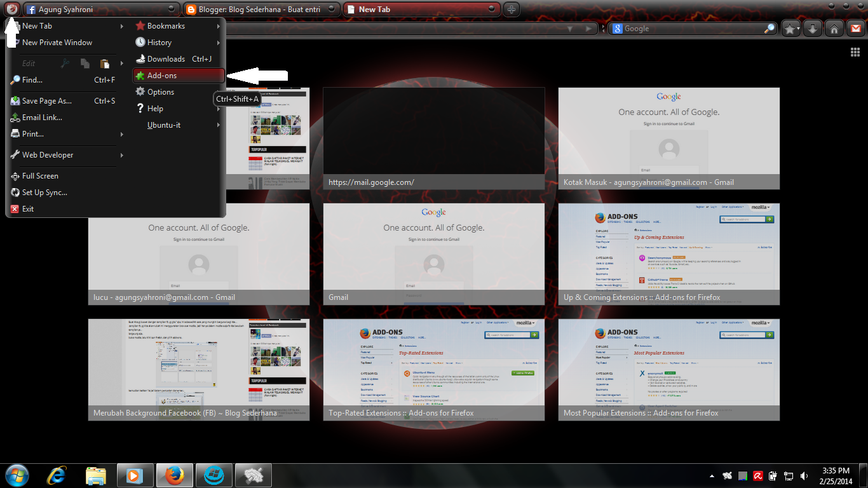Open the Agung Syahroni tab's dropdown arrow

coord(170,9)
